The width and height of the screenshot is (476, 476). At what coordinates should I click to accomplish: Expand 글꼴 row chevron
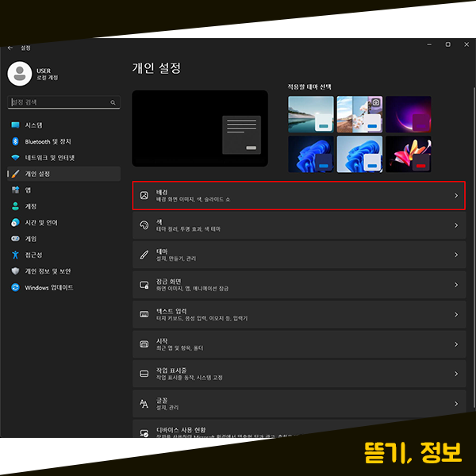(x=456, y=404)
